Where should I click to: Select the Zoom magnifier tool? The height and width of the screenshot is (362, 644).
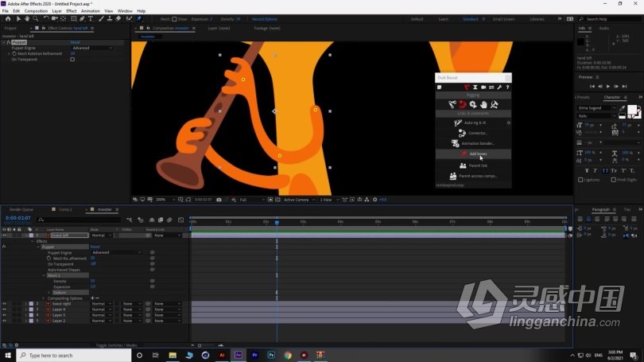36,19
